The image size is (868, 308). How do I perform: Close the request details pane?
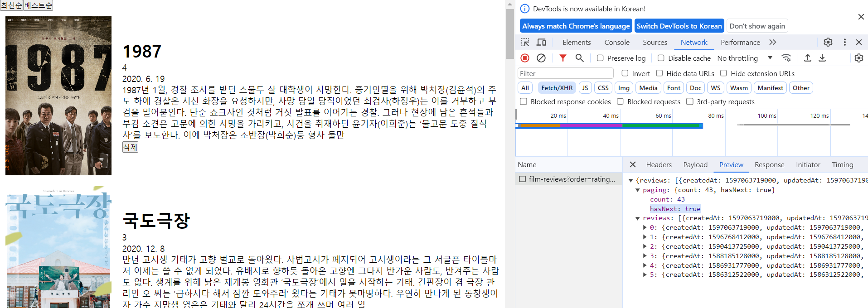click(633, 164)
